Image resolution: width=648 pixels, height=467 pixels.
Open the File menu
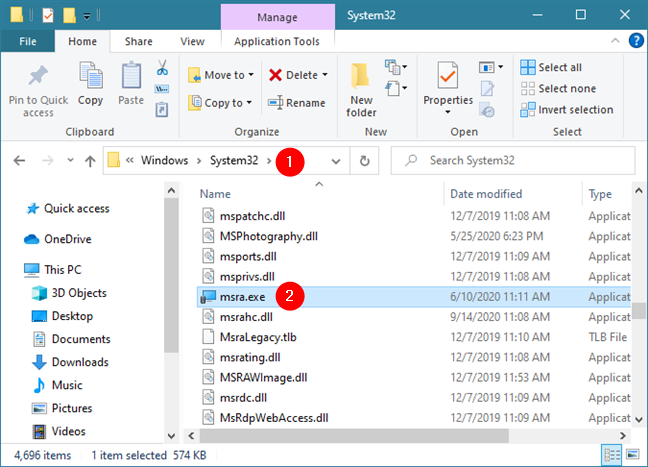pyautogui.click(x=28, y=41)
